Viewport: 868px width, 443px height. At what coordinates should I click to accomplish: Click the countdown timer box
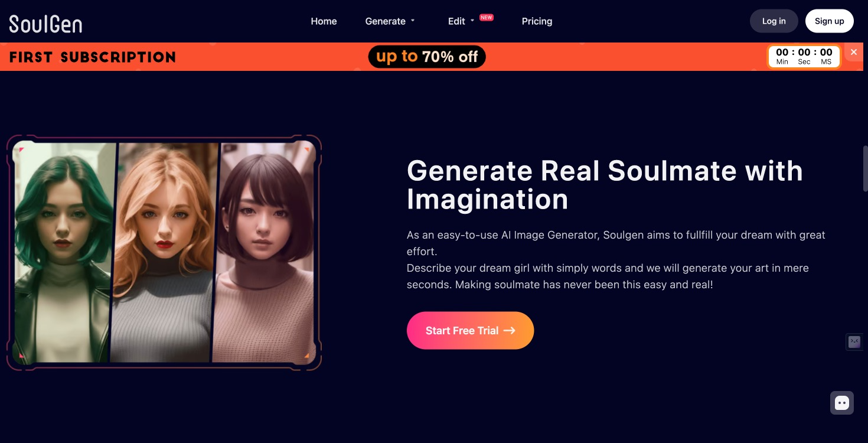pyautogui.click(x=804, y=57)
